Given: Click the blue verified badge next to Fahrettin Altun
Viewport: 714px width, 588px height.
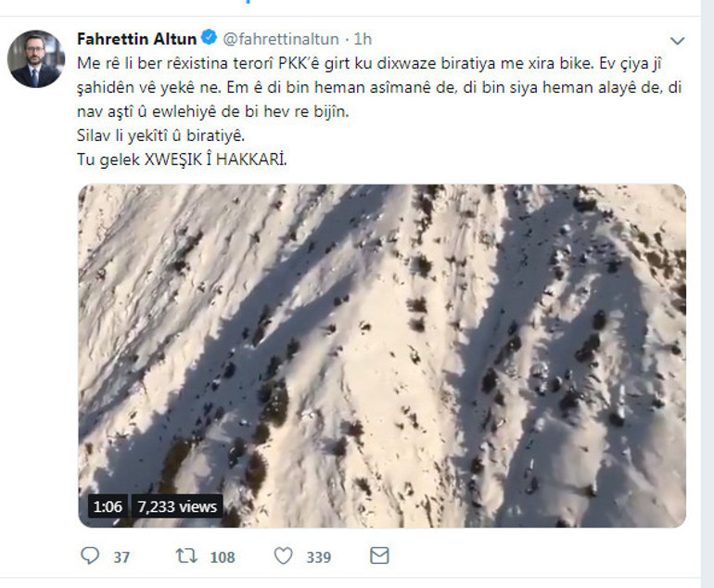Looking at the screenshot, I should pos(209,38).
